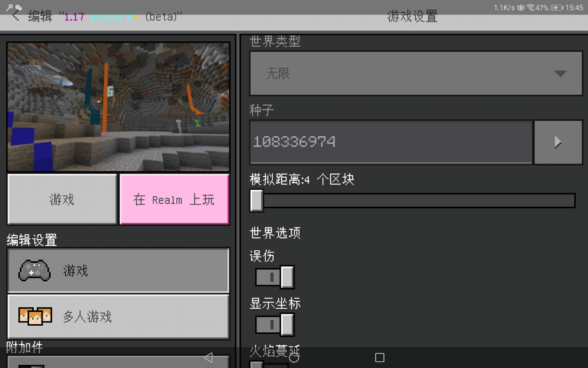This screenshot has width=588, height=368.
Task: Click the 游戏设置 title text
Action: pos(412,16)
